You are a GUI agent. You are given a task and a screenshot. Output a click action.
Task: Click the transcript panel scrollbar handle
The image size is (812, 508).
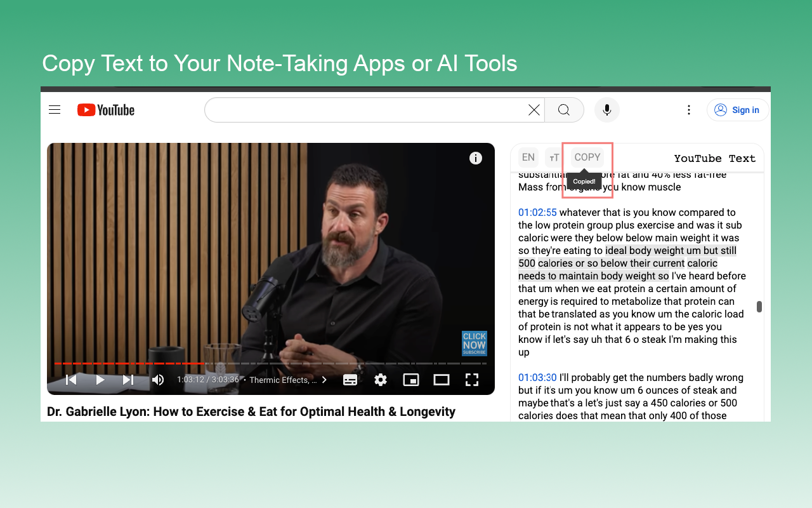click(759, 307)
